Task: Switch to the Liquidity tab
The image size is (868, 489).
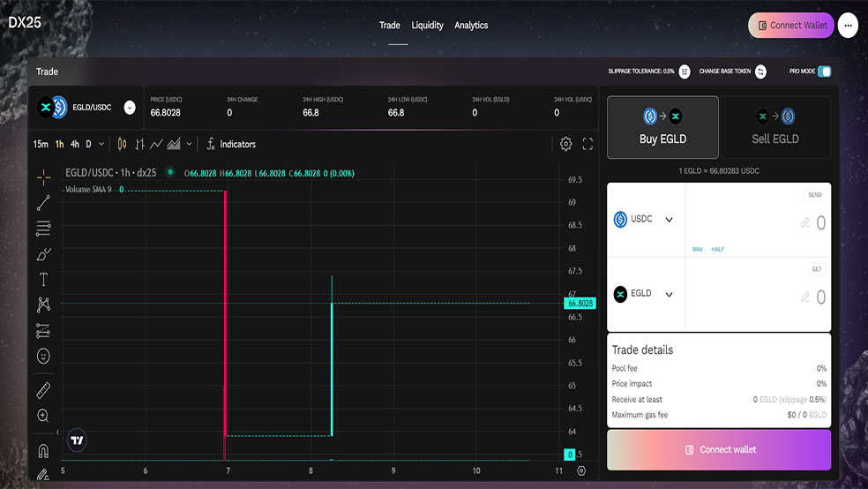Action: coord(427,26)
